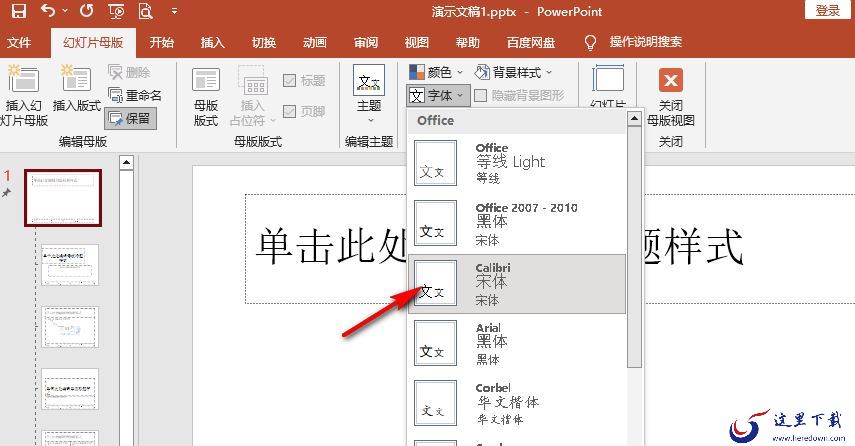Start slideshow from beginning icon
Screen dimensions: 855x446
pos(116,11)
